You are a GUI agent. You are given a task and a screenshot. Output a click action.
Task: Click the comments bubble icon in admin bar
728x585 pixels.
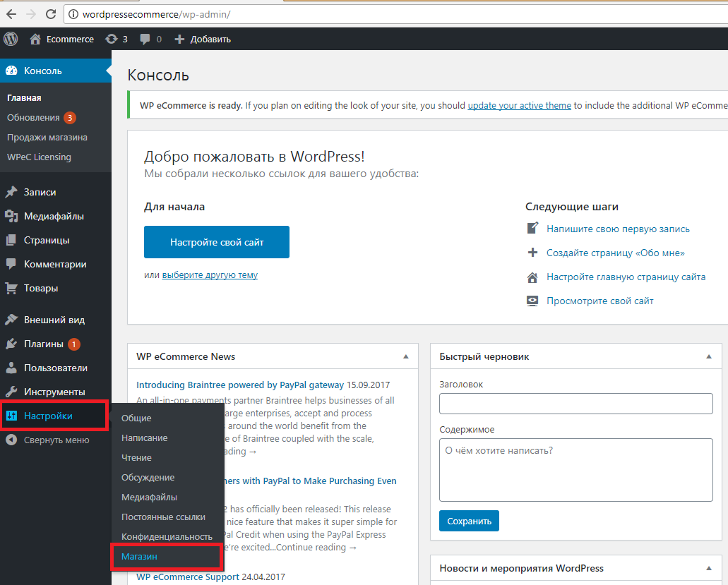pyautogui.click(x=145, y=40)
